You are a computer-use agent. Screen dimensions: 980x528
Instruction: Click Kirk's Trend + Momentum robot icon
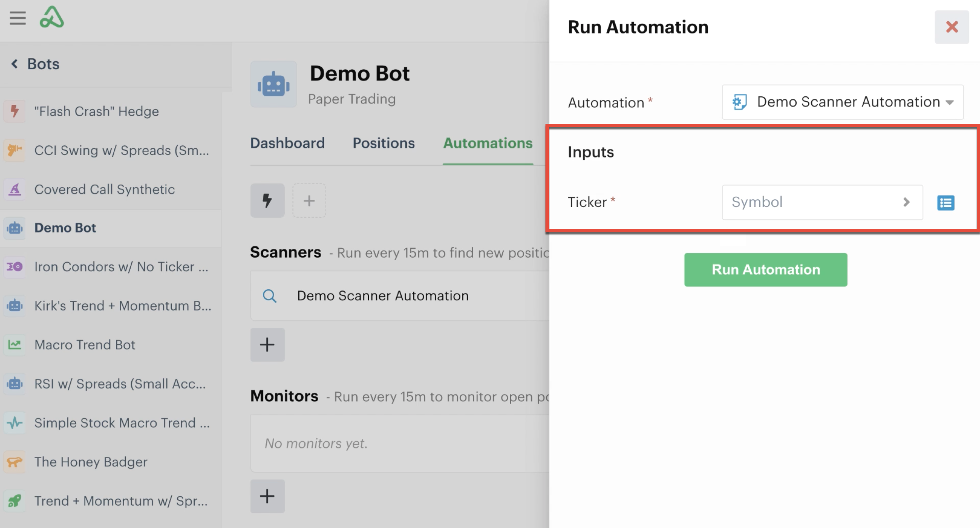pos(14,306)
